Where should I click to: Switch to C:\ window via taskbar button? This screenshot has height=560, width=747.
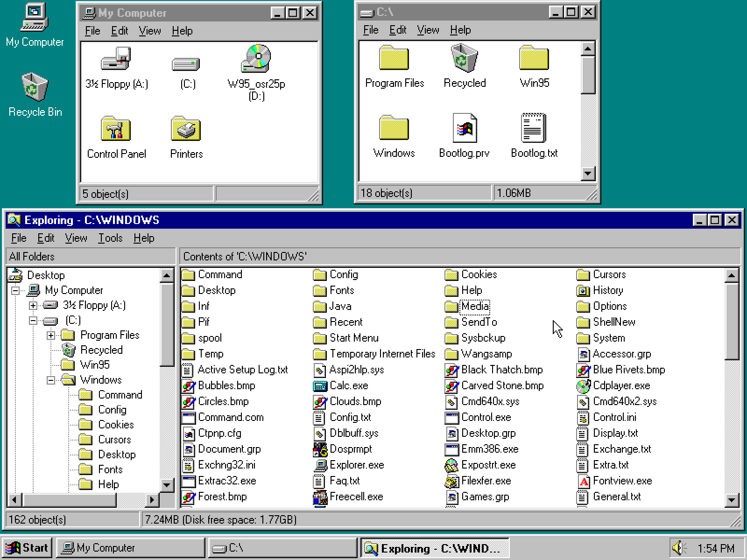coord(282,547)
